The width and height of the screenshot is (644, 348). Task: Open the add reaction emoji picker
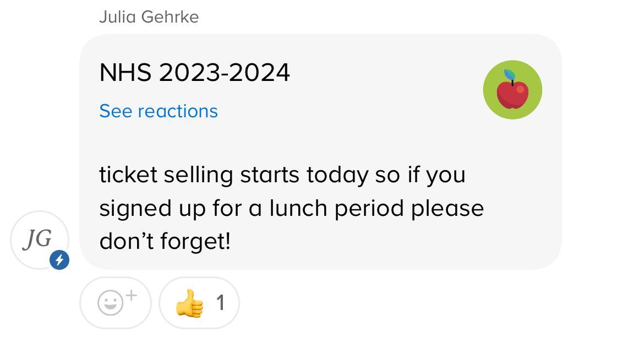coord(116,303)
